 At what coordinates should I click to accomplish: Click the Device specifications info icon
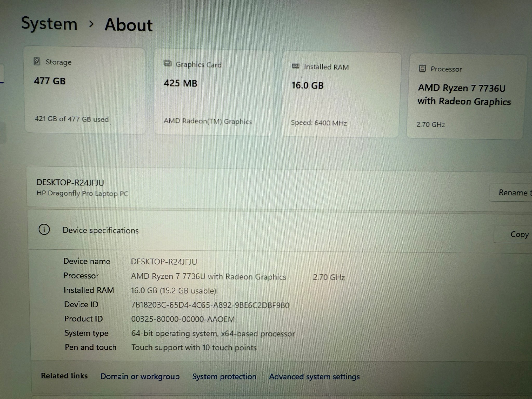click(x=44, y=230)
